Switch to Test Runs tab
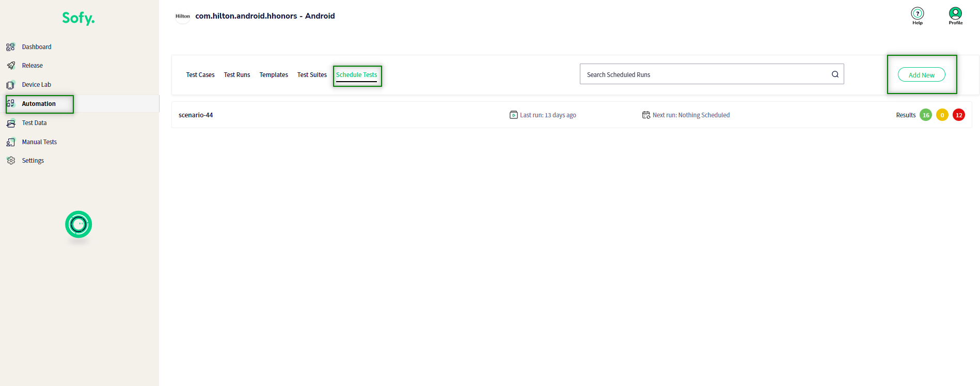 [x=237, y=75]
